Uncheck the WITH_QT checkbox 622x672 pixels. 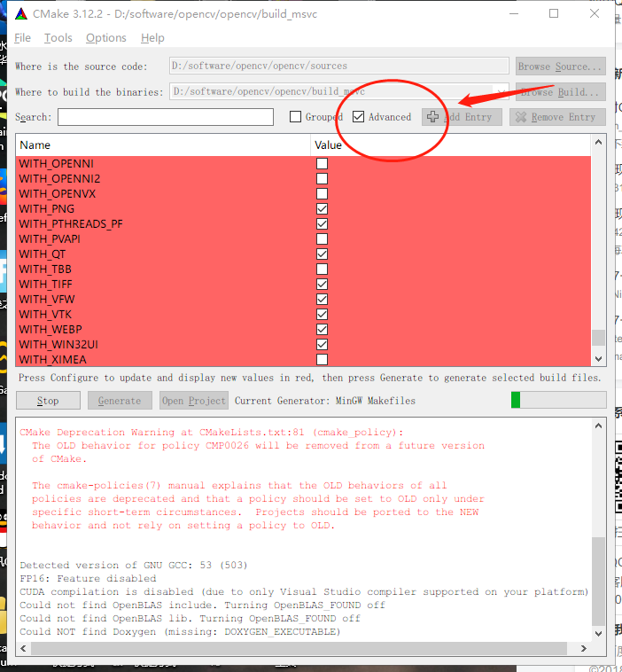click(322, 254)
